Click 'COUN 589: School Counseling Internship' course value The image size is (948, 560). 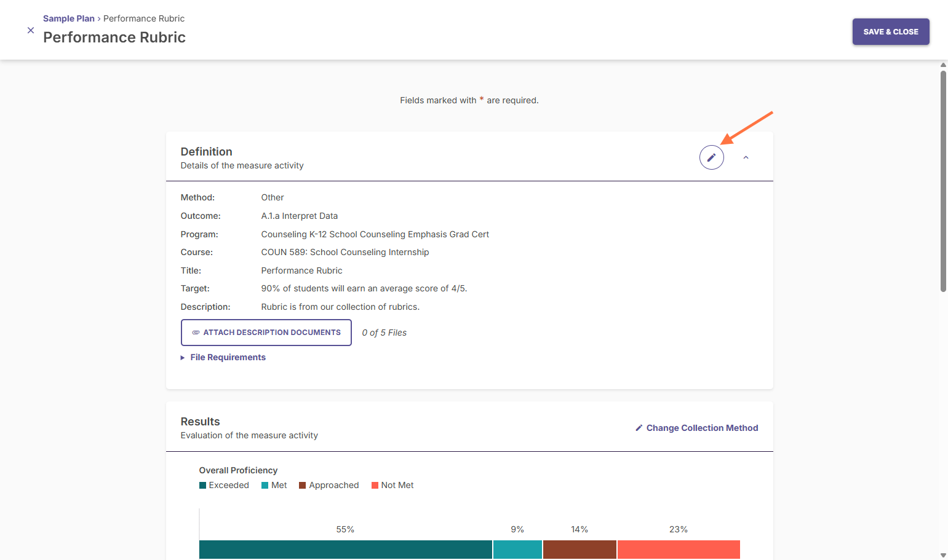tap(345, 252)
